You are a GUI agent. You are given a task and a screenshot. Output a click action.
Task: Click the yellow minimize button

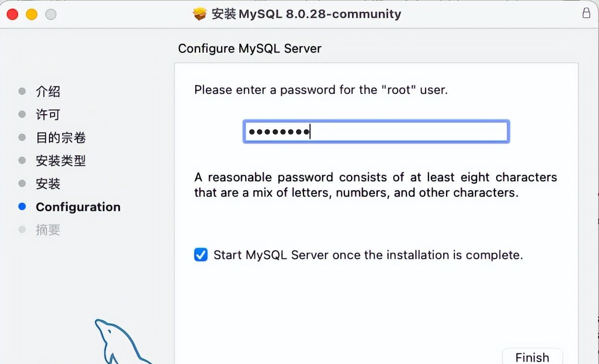coord(31,15)
